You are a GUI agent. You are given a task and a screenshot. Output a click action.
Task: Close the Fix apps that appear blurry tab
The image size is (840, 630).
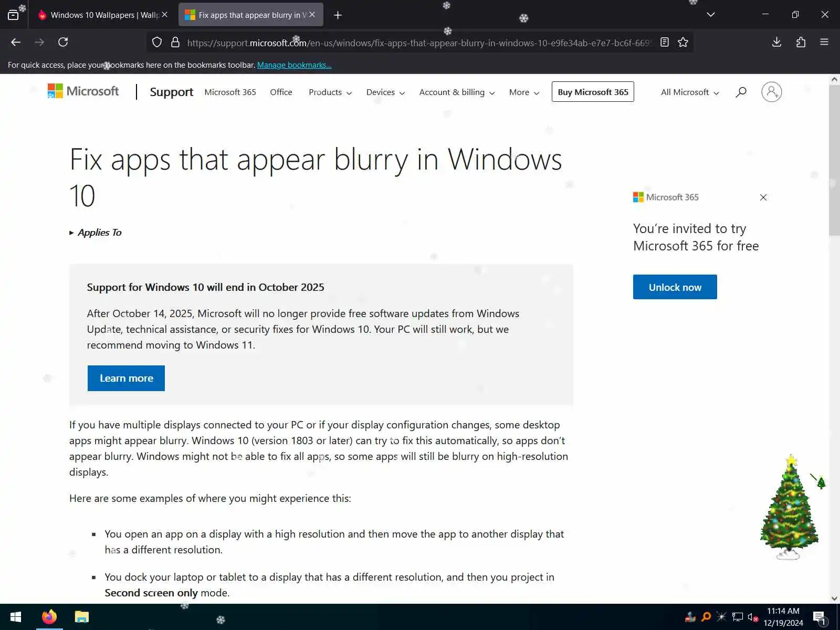point(312,15)
